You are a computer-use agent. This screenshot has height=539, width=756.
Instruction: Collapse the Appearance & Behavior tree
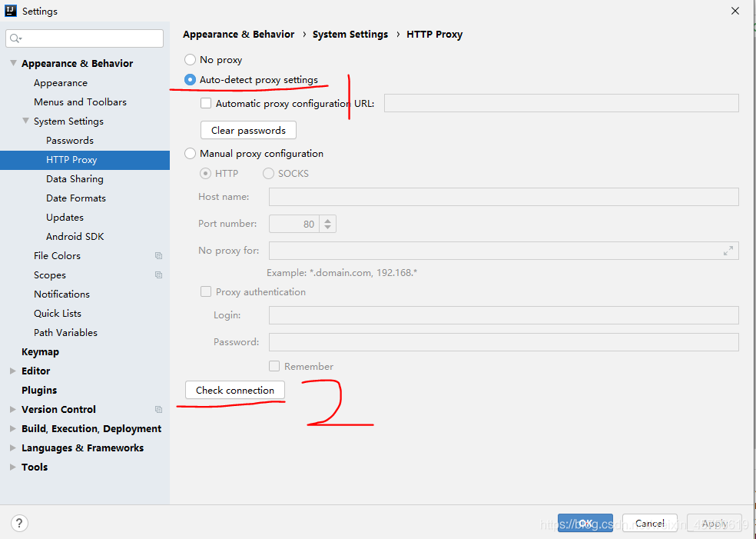tap(13, 62)
